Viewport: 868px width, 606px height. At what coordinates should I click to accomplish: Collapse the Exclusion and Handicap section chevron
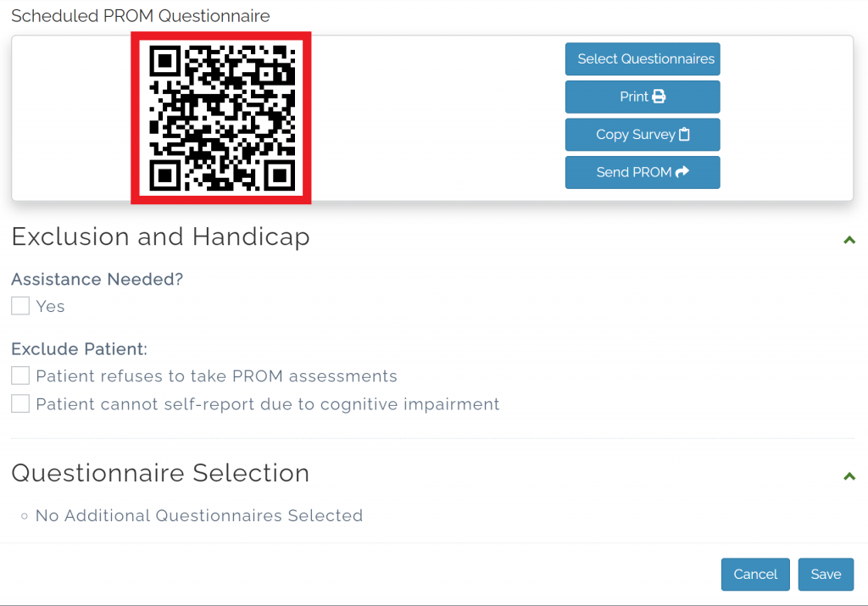(849, 240)
